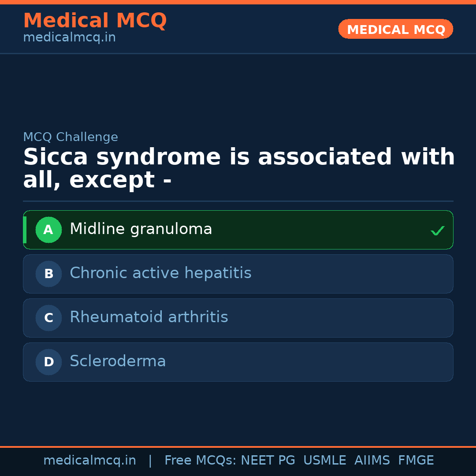This screenshot has width=476, height=476.
Task: Click the MCQ Challenge label
Action: [71, 137]
